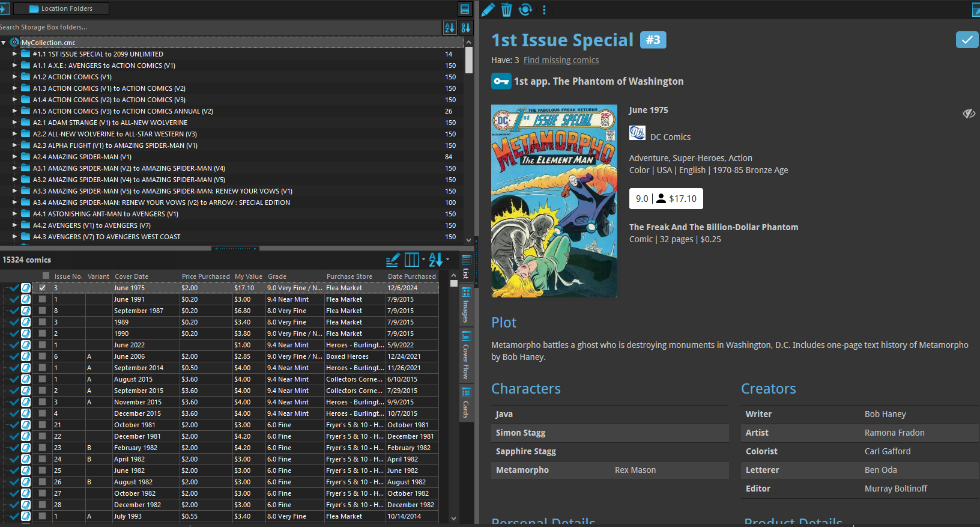
Task: Uncheck the checkbox for June 1975 row
Action: point(43,288)
